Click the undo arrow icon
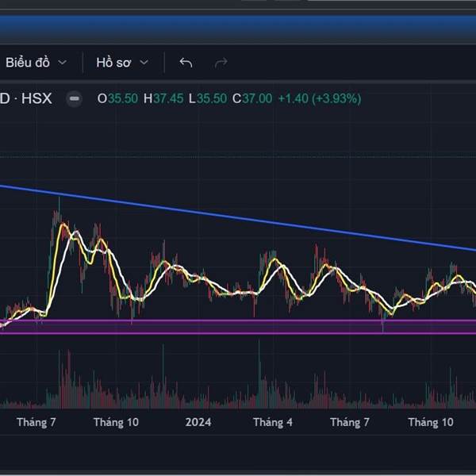 pos(186,63)
